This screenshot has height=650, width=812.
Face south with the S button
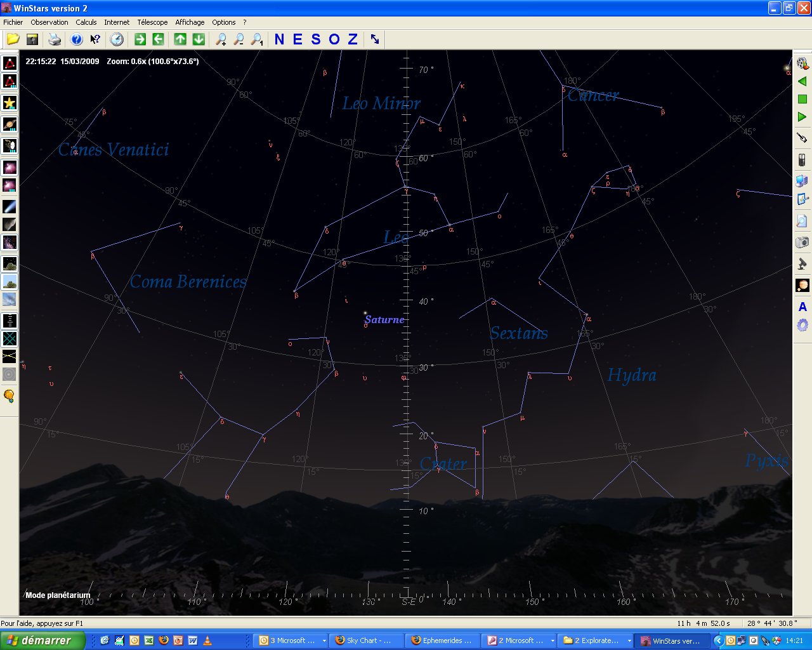pos(316,39)
